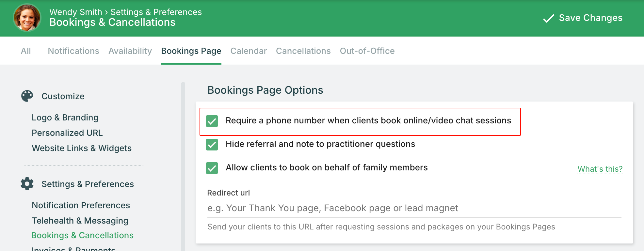Go to the Cancellations tab

pyautogui.click(x=303, y=51)
